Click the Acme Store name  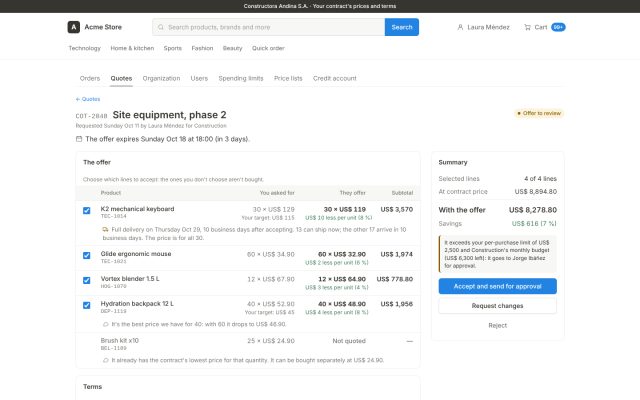[x=103, y=27]
